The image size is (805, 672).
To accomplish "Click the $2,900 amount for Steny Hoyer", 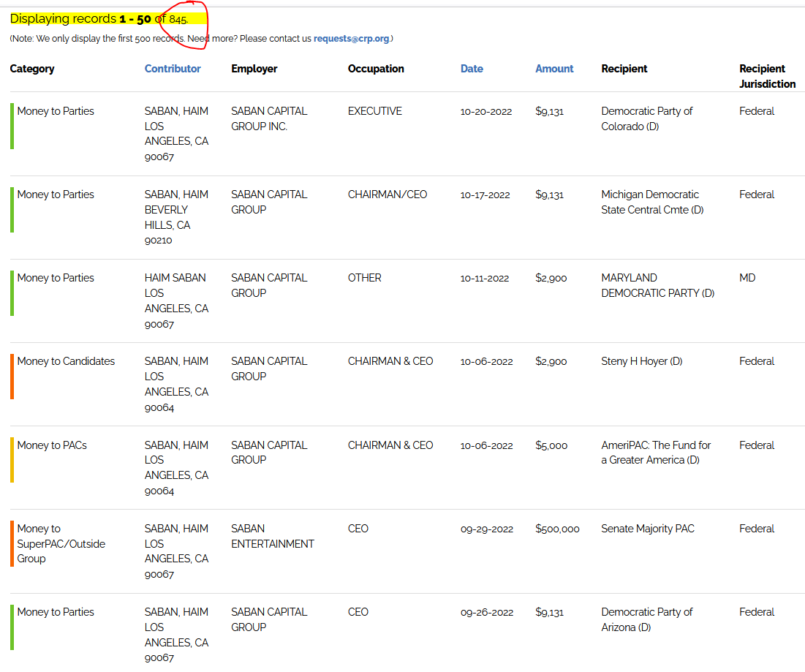I will click(551, 361).
